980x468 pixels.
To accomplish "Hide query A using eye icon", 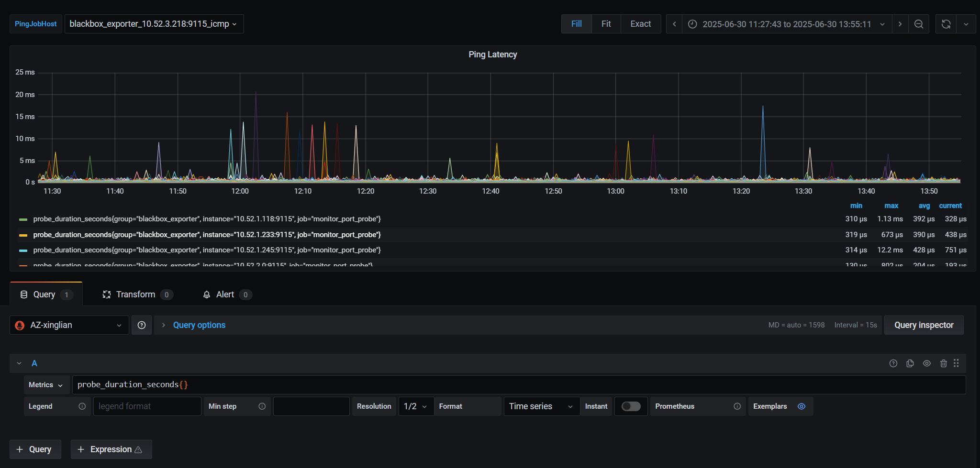I will (926, 363).
